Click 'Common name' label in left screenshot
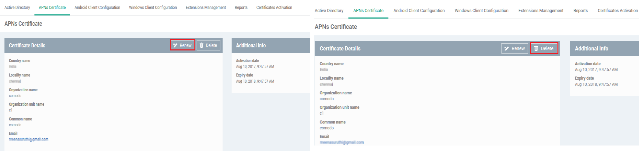The image size is (644, 151). click(20, 119)
